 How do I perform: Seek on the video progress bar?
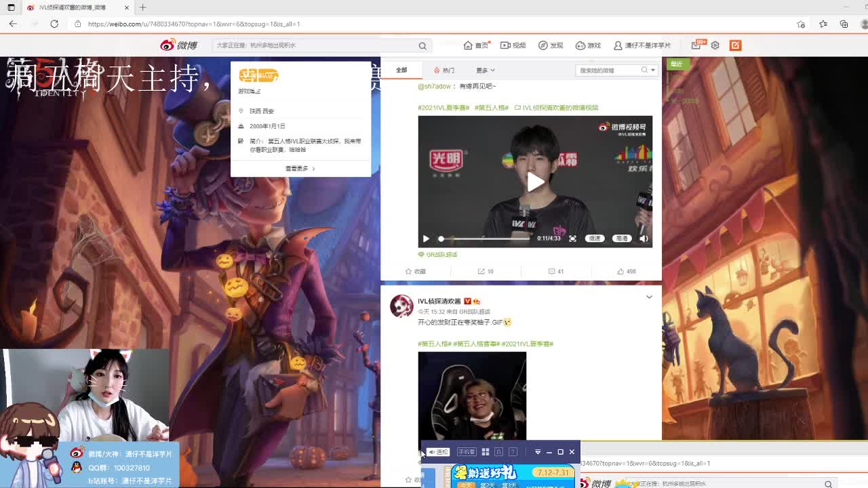(x=484, y=239)
